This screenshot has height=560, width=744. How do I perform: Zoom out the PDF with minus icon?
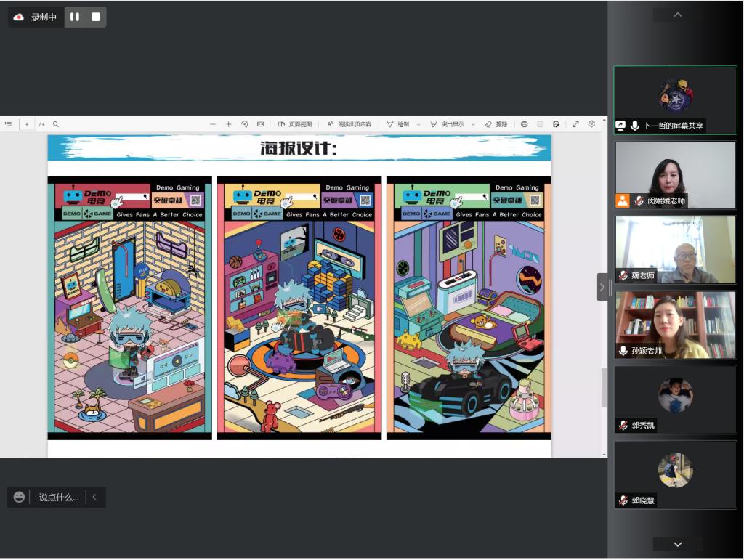[213, 124]
